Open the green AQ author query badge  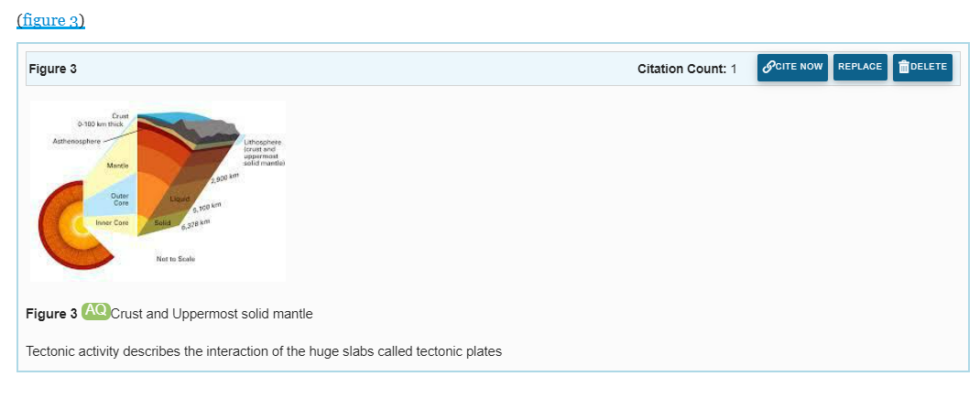click(95, 311)
